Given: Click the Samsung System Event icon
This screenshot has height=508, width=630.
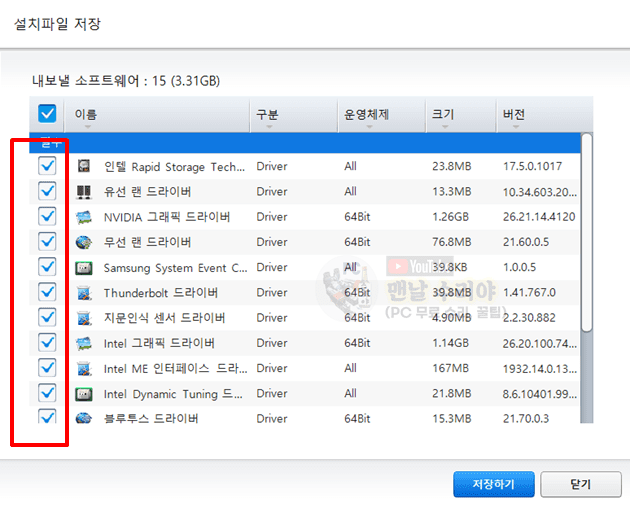Looking at the screenshot, I should point(84,268).
